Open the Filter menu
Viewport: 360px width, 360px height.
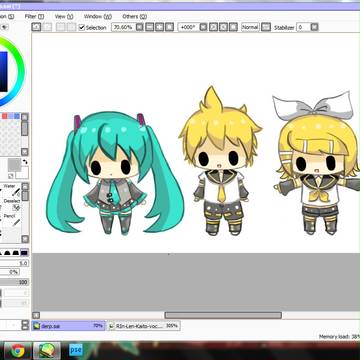pyautogui.click(x=34, y=16)
